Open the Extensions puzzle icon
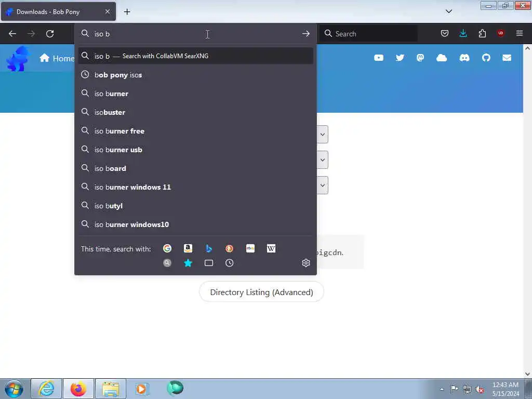The width and height of the screenshot is (532, 399). point(482,33)
